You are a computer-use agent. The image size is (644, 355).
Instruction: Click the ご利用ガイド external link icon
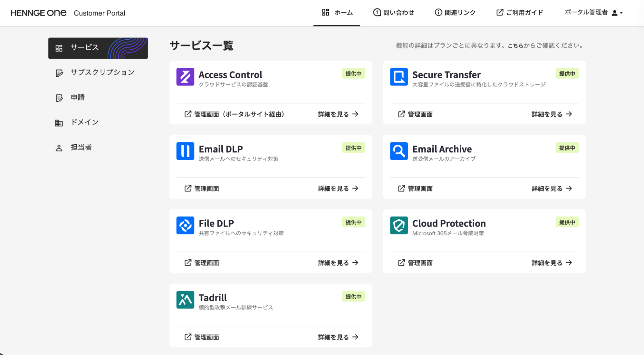[x=500, y=12]
